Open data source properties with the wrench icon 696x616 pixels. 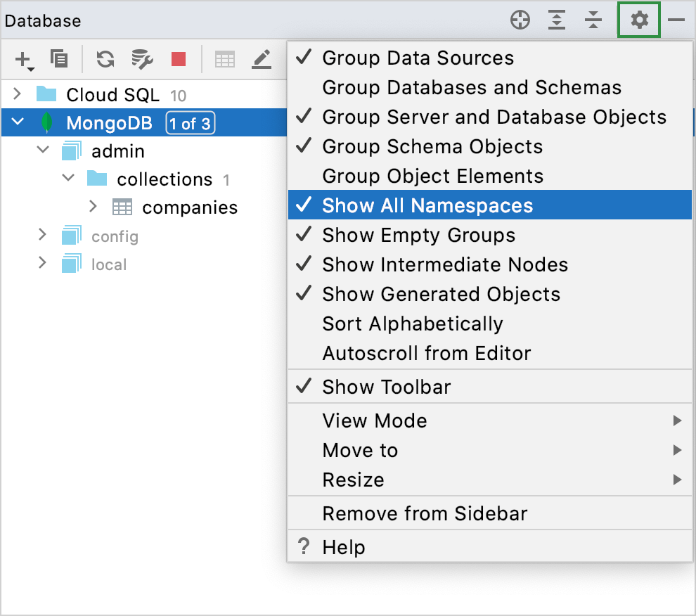point(142,60)
